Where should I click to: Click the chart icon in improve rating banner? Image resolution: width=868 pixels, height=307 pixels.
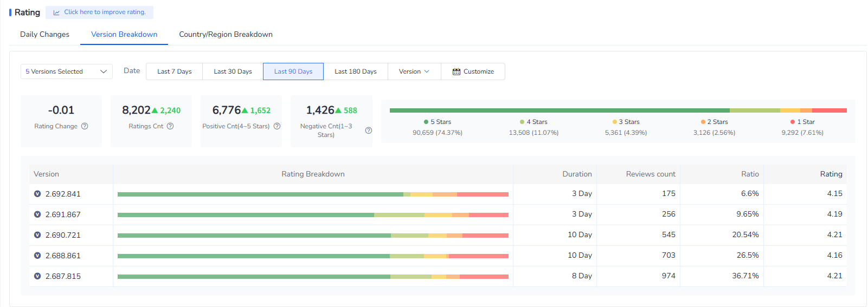[56, 12]
